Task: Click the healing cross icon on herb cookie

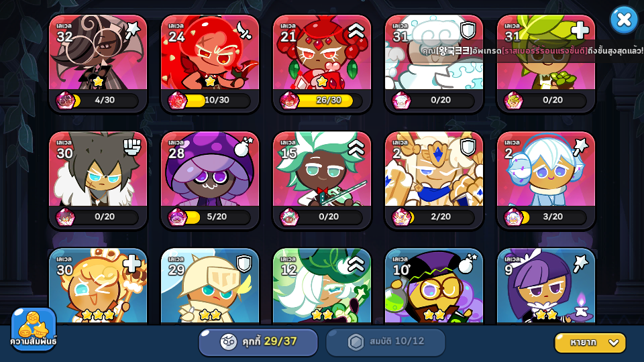Action: (580, 30)
